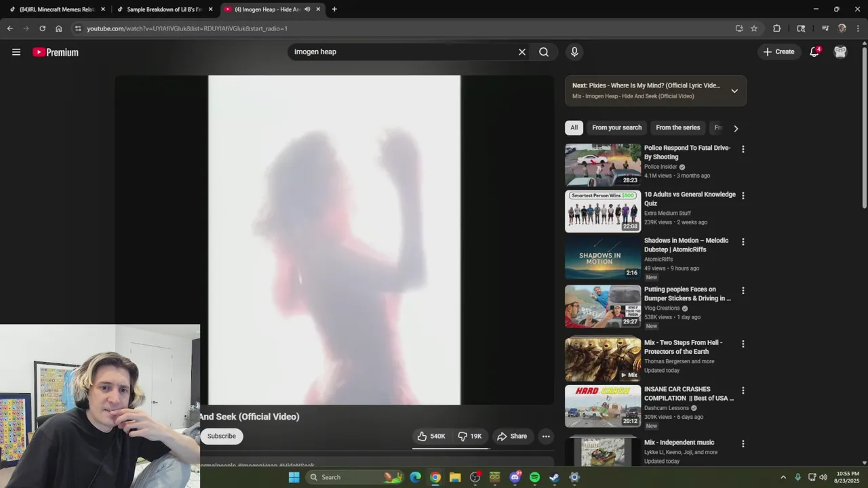Open options for Putting peoples Faces video
Image resolution: width=868 pixels, height=488 pixels.
pyautogui.click(x=743, y=291)
